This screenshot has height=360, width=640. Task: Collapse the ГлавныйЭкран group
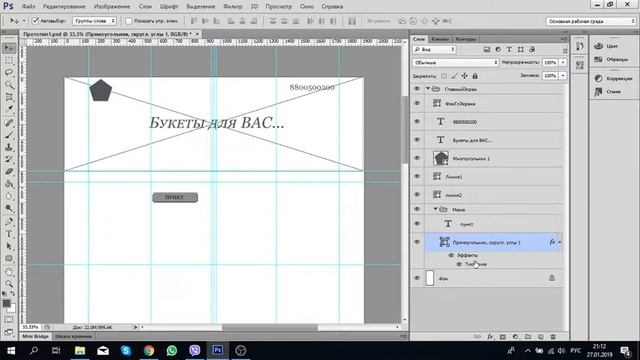click(x=428, y=89)
